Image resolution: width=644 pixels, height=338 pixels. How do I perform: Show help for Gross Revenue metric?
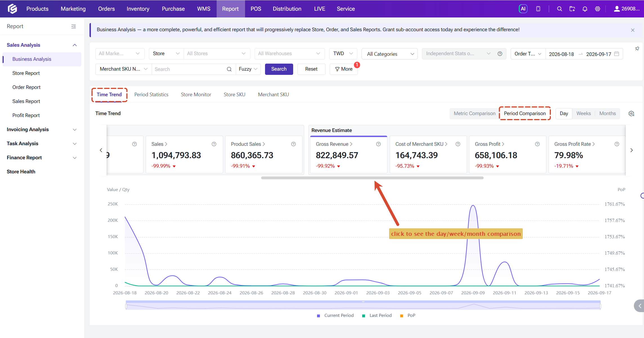click(x=378, y=144)
